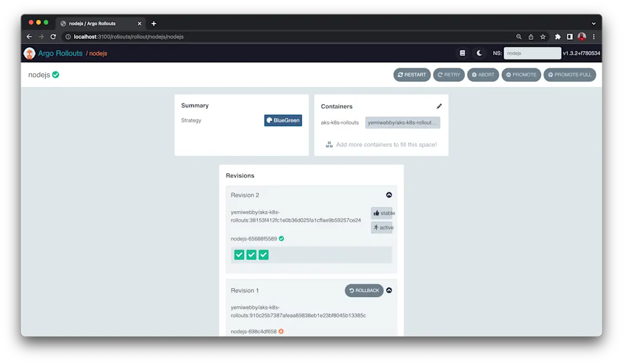Click ROLLBACK on Revision 1

click(x=364, y=291)
